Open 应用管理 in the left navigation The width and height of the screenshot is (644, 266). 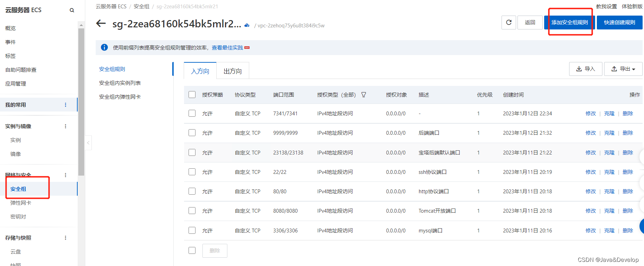16,83
